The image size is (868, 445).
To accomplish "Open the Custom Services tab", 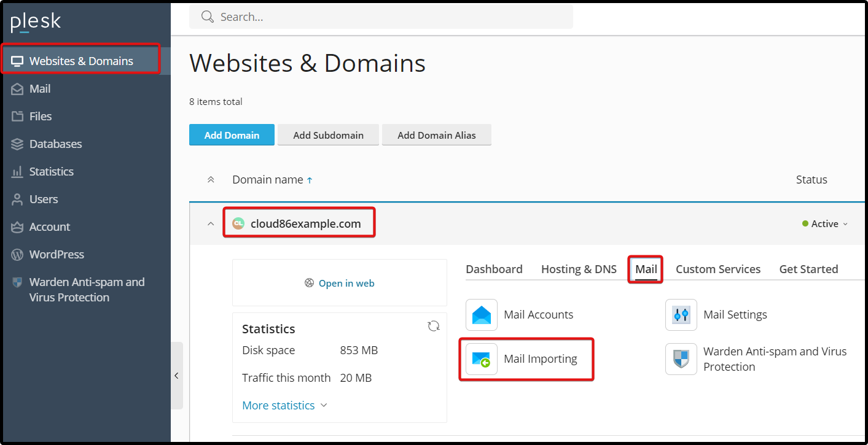I will click(x=718, y=269).
